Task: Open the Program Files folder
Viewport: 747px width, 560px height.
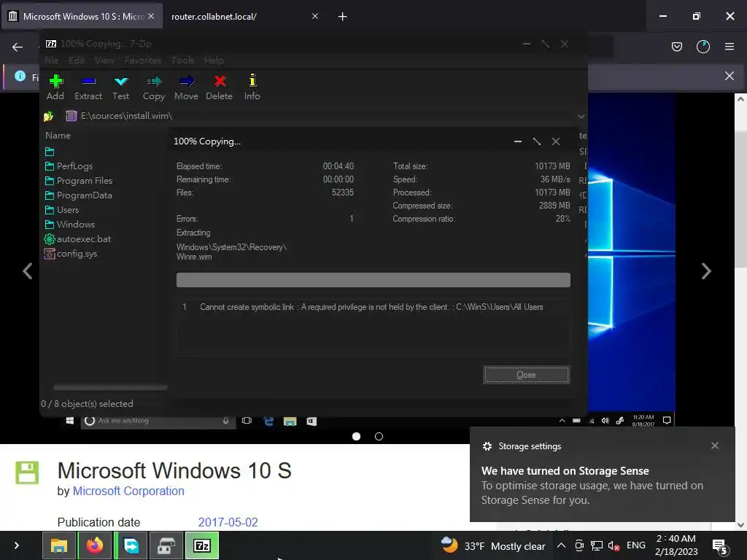Action: [79, 181]
